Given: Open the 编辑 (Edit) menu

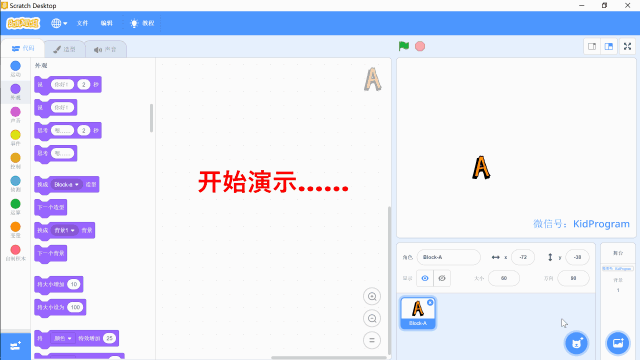Looking at the screenshot, I should tap(107, 23).
